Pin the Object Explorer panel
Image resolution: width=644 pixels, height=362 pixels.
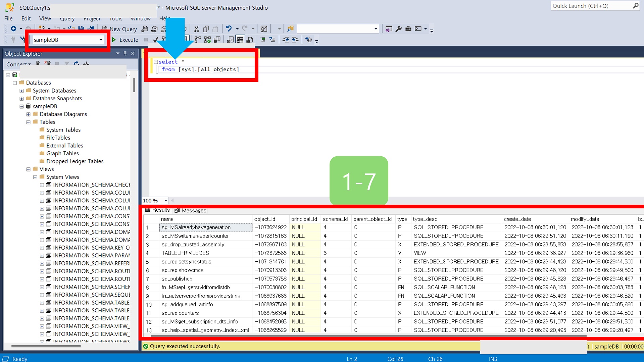125,53
